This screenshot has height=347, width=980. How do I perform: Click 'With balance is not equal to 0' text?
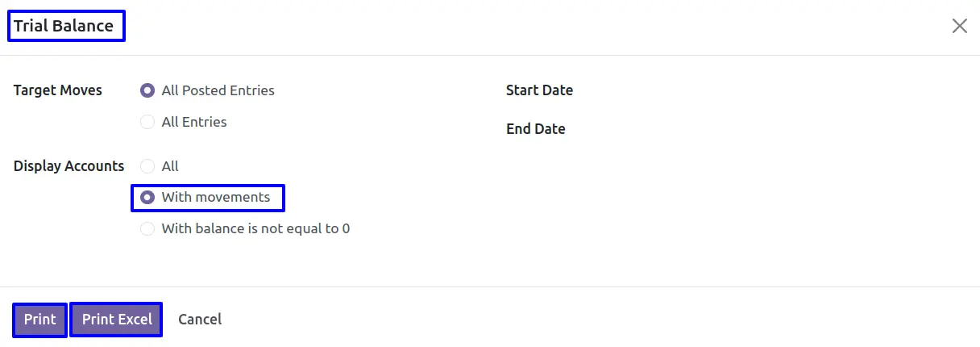tap(255, 228)
